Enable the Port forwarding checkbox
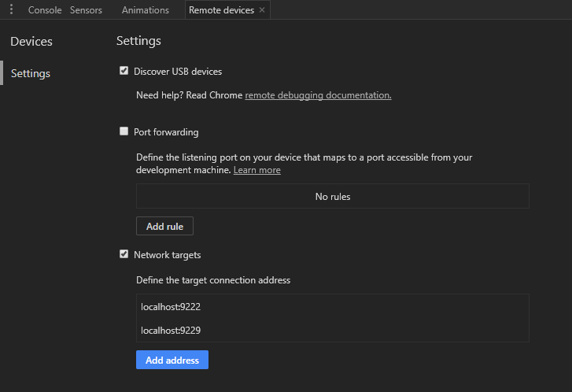572x392 pixels. click(124, 131)
